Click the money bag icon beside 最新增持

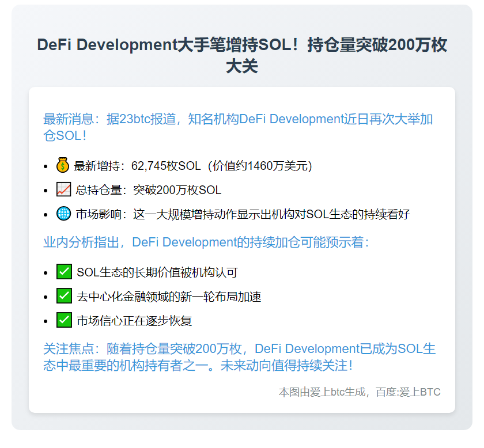61,165
